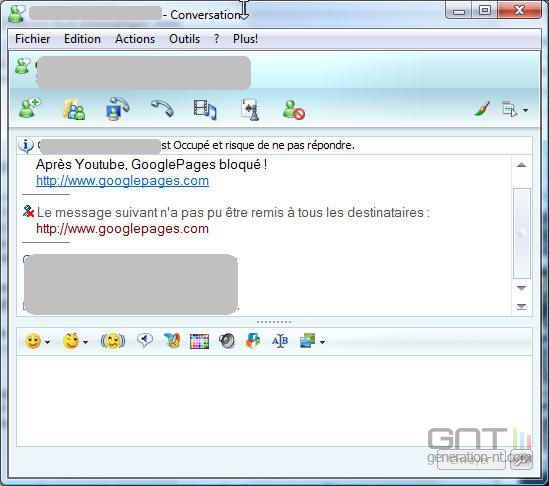Open the Actions menu
The image size is (549, 486).
[x=135, y=39]
